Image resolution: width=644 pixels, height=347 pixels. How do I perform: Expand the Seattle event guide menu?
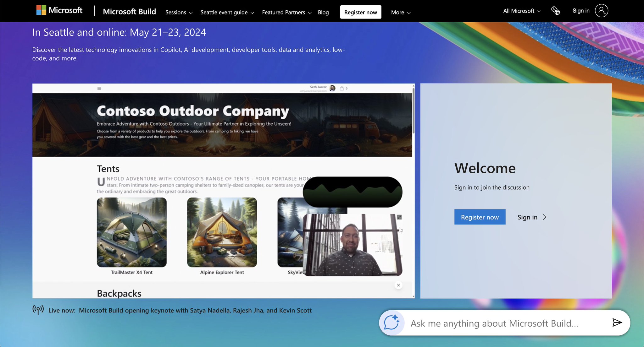coord(227,12)
